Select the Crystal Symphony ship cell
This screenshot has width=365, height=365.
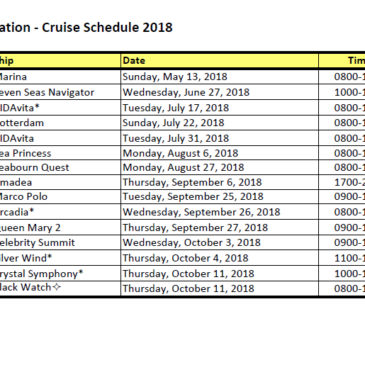[x=60, y=274]
